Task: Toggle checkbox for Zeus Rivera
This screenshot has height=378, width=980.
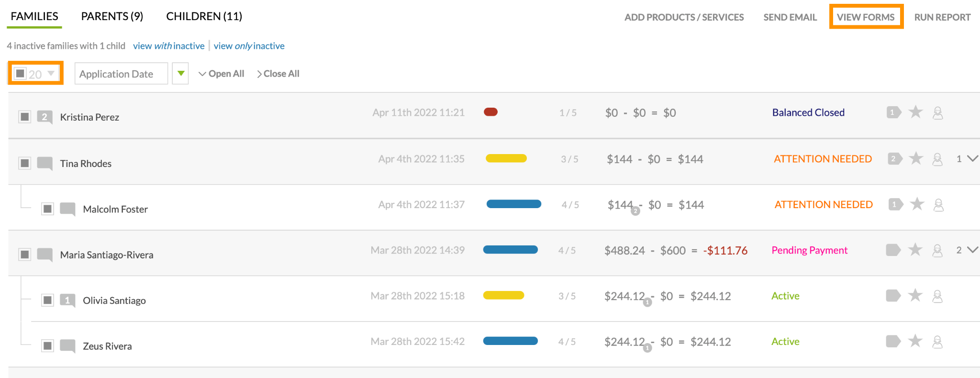Action: 47,345
